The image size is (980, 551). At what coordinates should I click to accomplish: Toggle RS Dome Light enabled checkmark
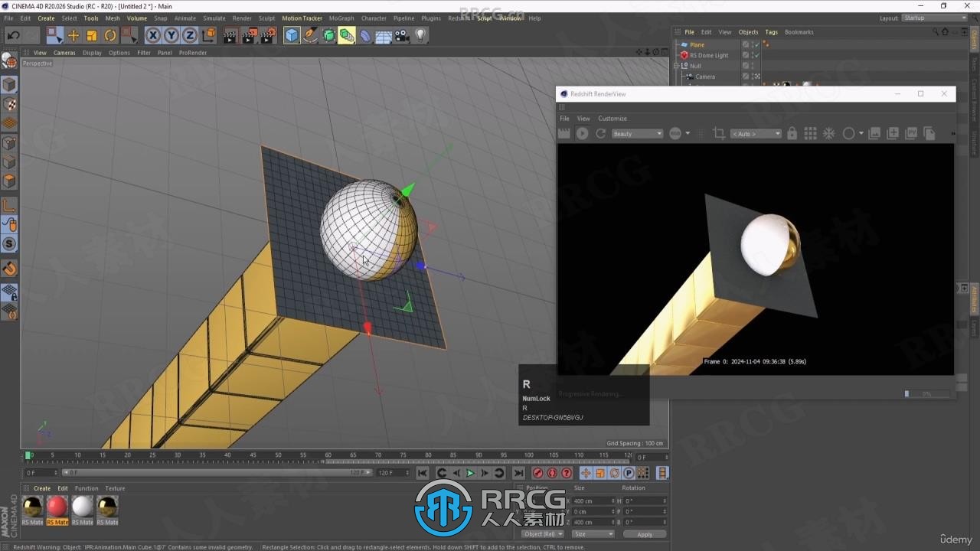point(756,55)
